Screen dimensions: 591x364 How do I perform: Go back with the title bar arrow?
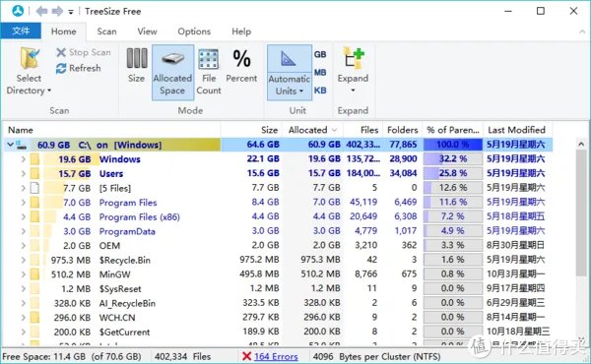(x=41, y=11)
